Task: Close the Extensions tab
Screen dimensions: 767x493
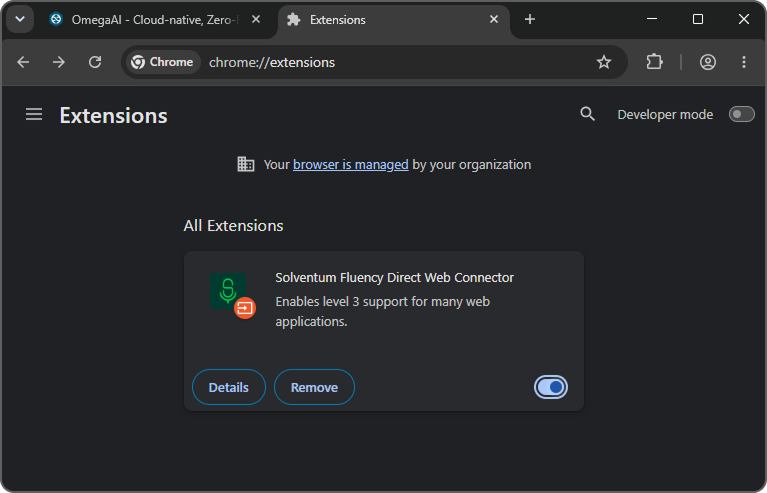Action: coord(494,20)
